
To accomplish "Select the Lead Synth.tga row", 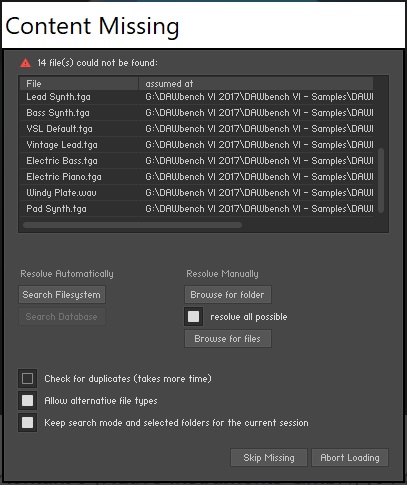I will pos(197,97).
